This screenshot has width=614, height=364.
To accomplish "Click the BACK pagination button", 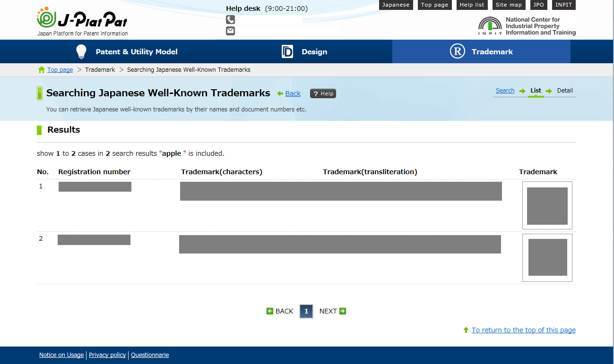I will click(280, 311).
